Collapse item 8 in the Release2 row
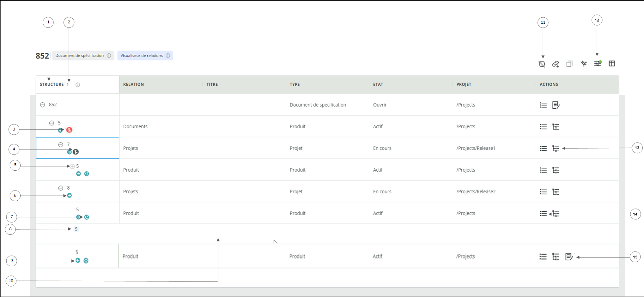 [61, 188]
